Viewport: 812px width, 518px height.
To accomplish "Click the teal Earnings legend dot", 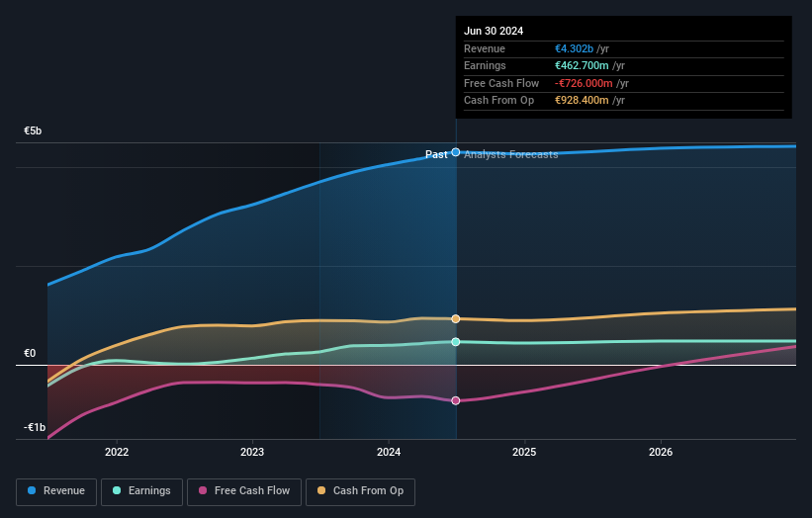I will point(117,490).
